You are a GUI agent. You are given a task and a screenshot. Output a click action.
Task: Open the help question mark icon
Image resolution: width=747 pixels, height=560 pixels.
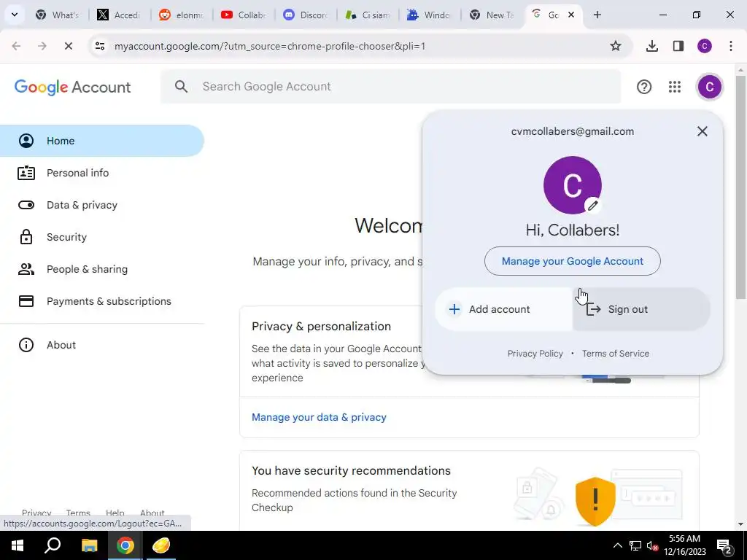click(x=643, y=87)
